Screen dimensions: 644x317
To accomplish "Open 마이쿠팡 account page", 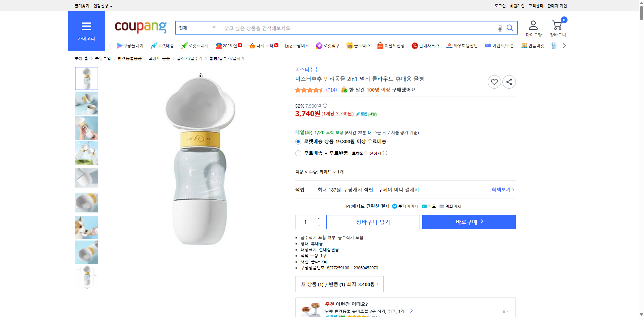I will click(533, 27).
